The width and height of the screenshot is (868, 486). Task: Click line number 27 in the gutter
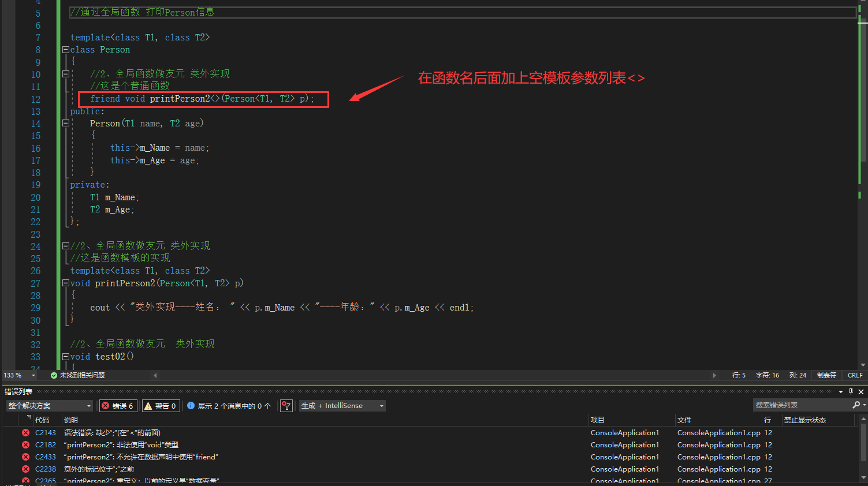point(35,283)
